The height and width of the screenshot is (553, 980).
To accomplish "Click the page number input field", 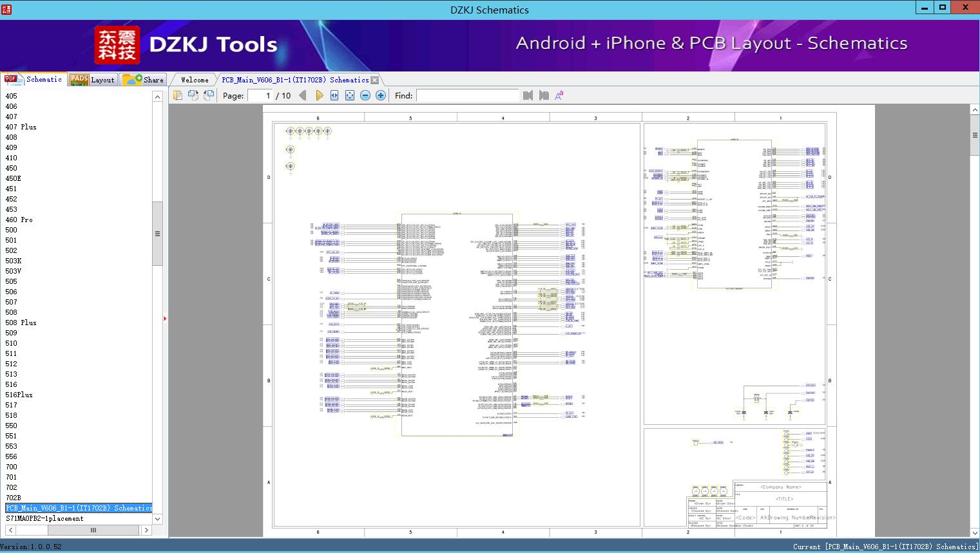I will (260, 95).
